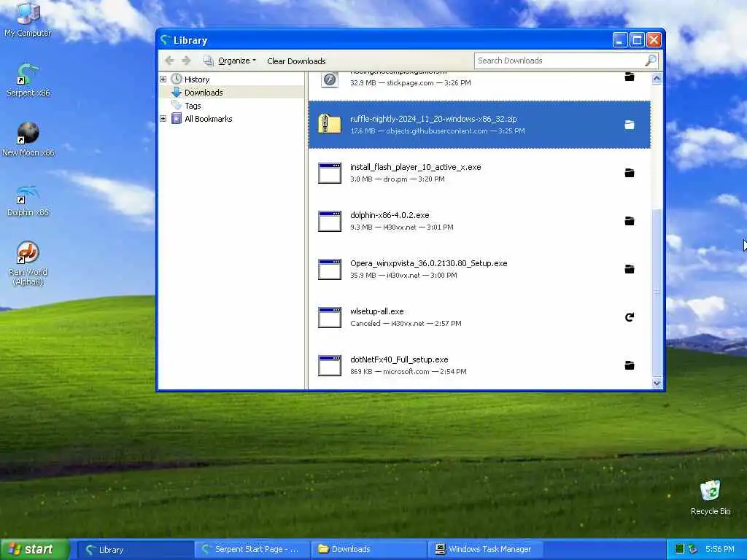This screenshot has height=560, width=747.
Task: Select the install_flash_player_10_active_x.exe entry
Action: (479, 172)
